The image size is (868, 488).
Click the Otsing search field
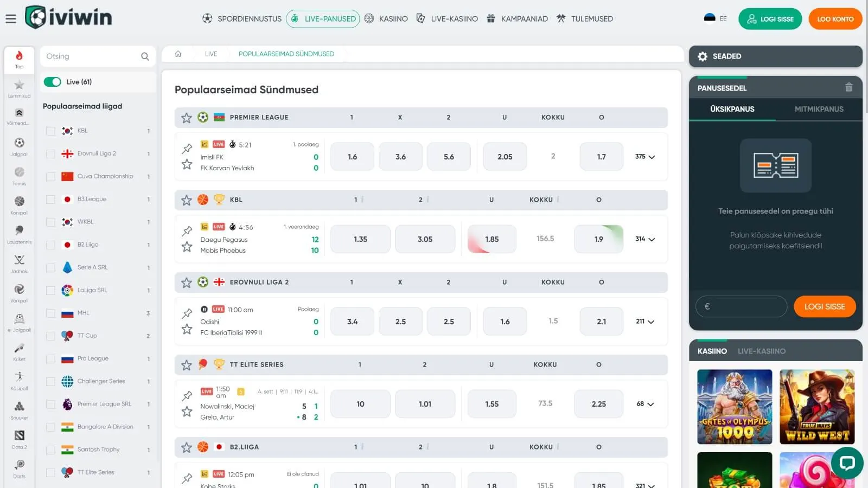[x=92, y=56]
